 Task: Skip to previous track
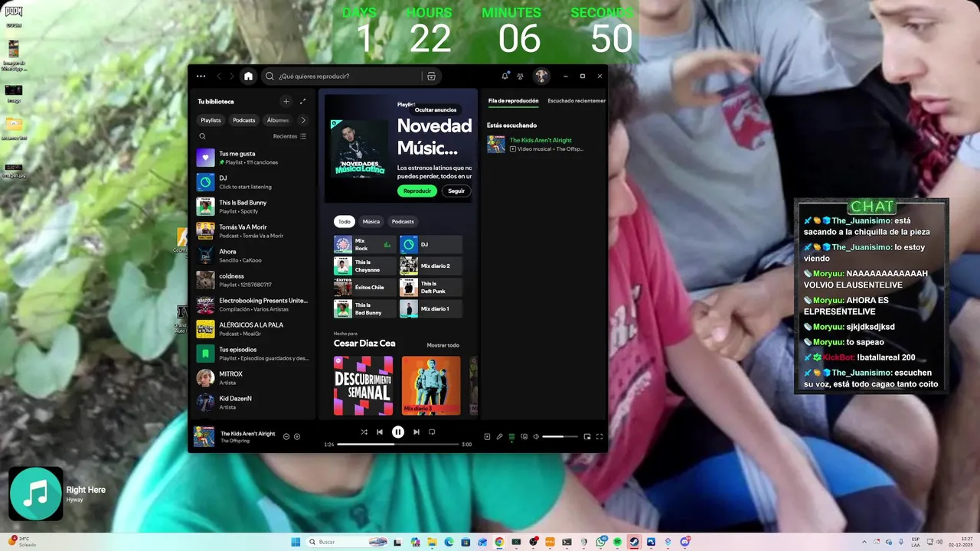click(380, 432)
